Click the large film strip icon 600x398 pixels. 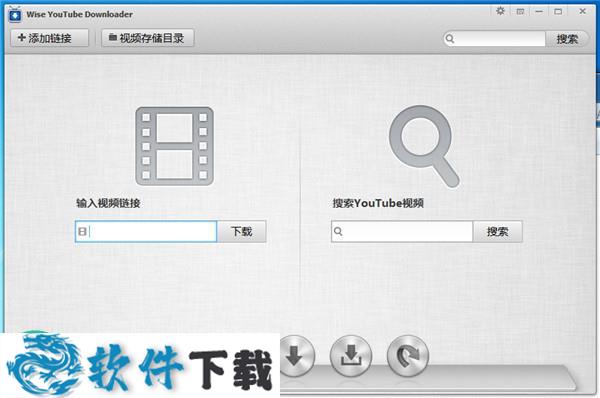[x=174, y=146]
